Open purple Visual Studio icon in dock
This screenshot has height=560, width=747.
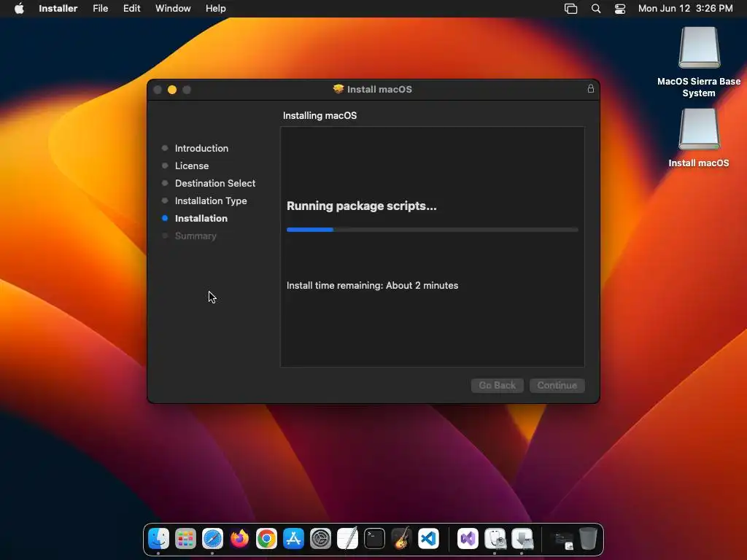tap(468, 539)
